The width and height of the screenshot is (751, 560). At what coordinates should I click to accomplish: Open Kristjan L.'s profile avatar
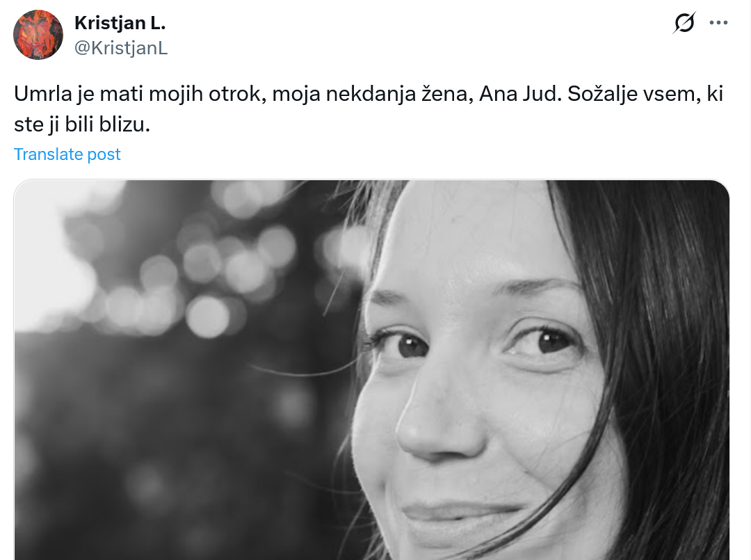click(38, 35)
